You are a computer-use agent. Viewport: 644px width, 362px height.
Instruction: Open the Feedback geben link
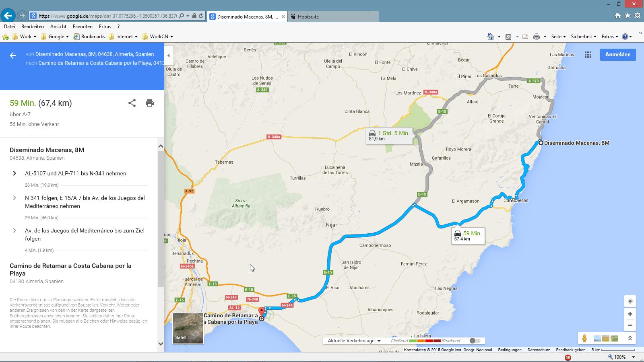coord(570,350)
